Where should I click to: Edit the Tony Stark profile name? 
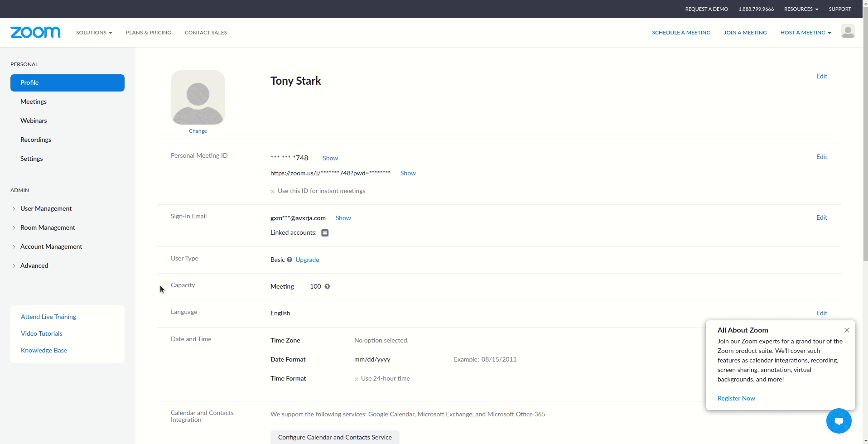tap(821, 76)
